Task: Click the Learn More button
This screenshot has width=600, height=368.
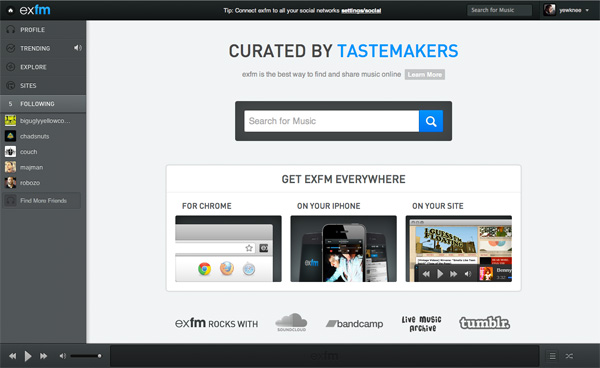Action: 425,75
